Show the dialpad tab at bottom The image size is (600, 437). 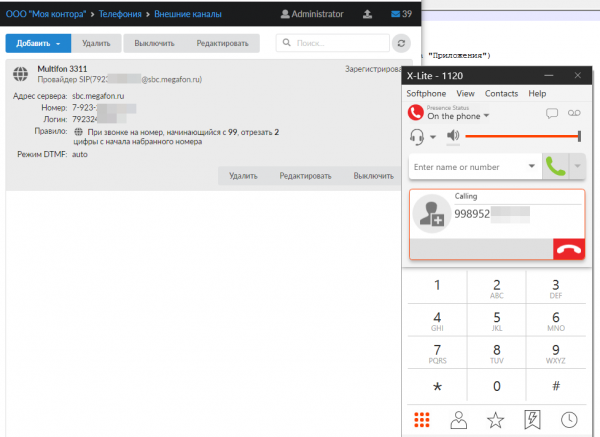coord(423,420)
